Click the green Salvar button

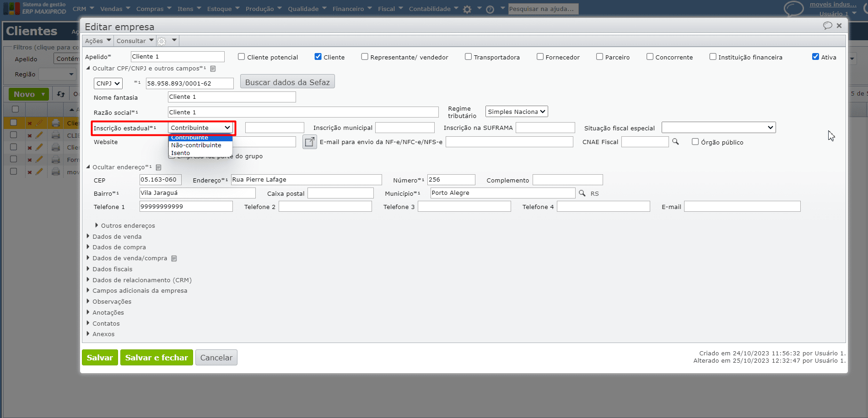coord(100,358)
